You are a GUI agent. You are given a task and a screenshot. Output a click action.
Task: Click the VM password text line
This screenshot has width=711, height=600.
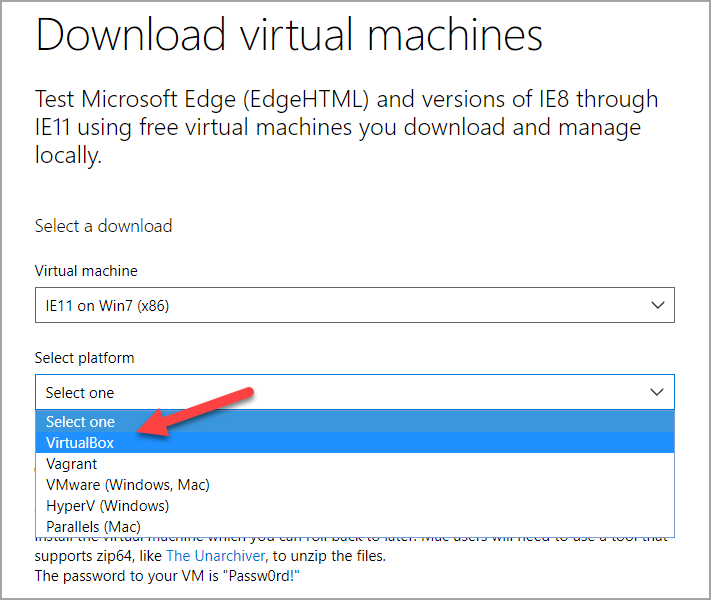pos(167,576)
